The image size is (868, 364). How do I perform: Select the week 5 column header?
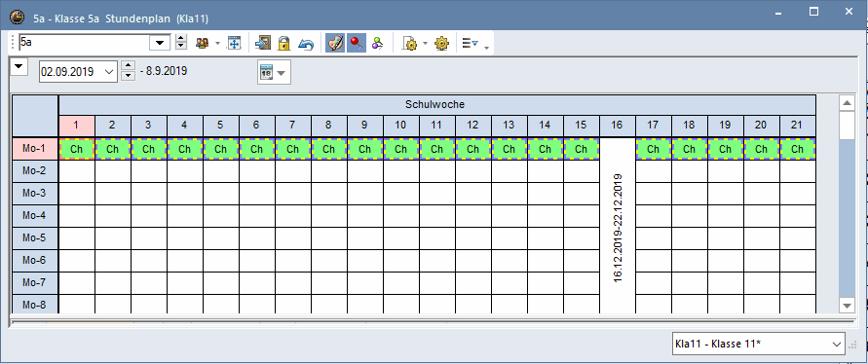pyautogui.click(x=221, y=125)
